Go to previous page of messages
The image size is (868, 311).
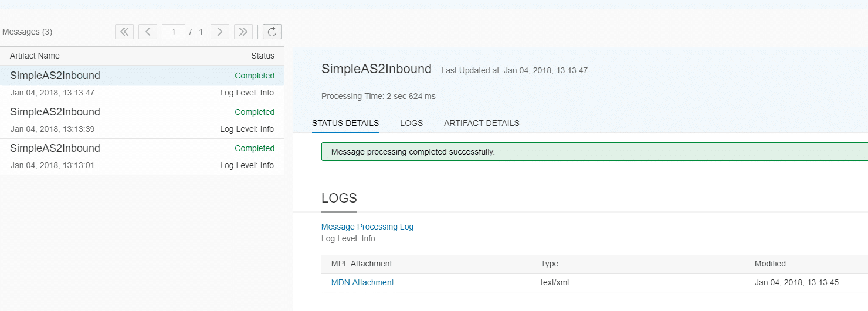coord(148,32)
